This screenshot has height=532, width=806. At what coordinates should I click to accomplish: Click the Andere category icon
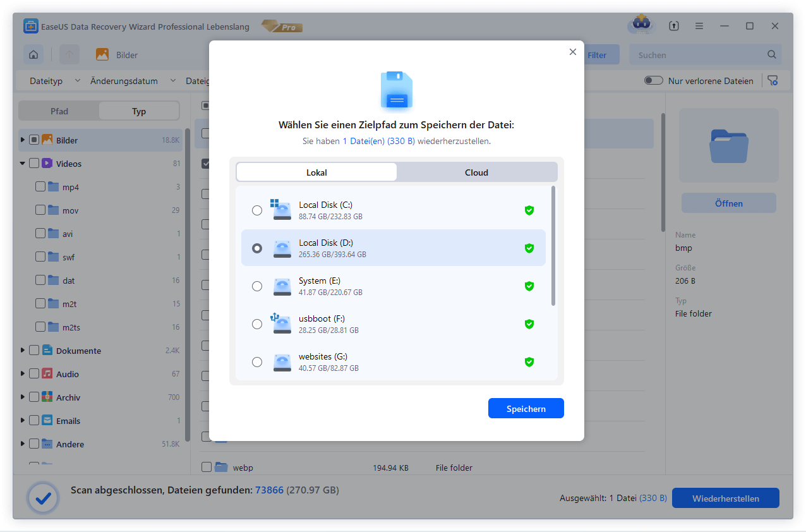tap(47, 444)
